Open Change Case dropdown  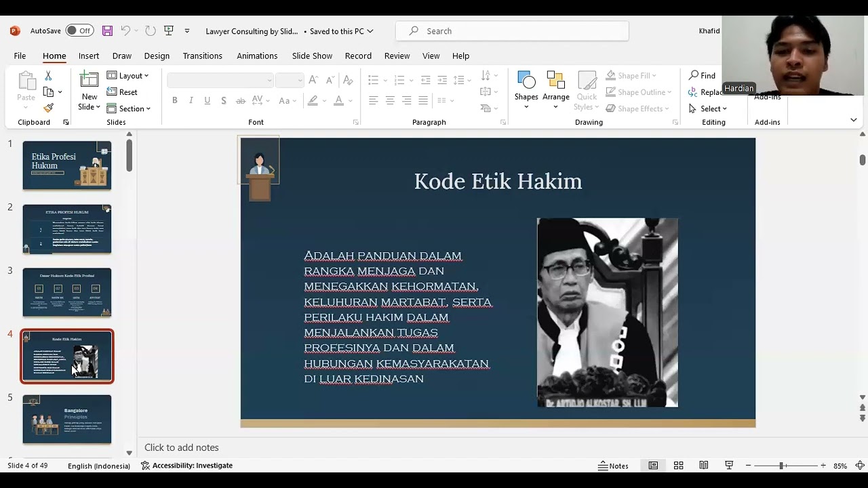[288, 100]
